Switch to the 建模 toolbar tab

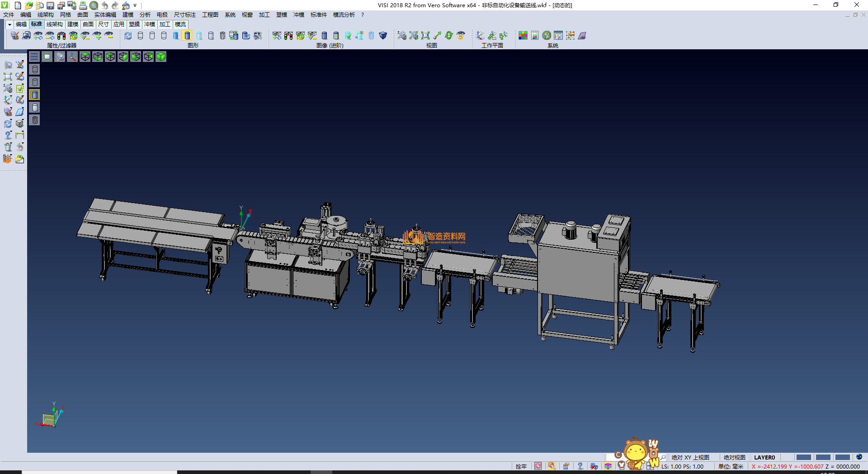(x=73, y=24)
